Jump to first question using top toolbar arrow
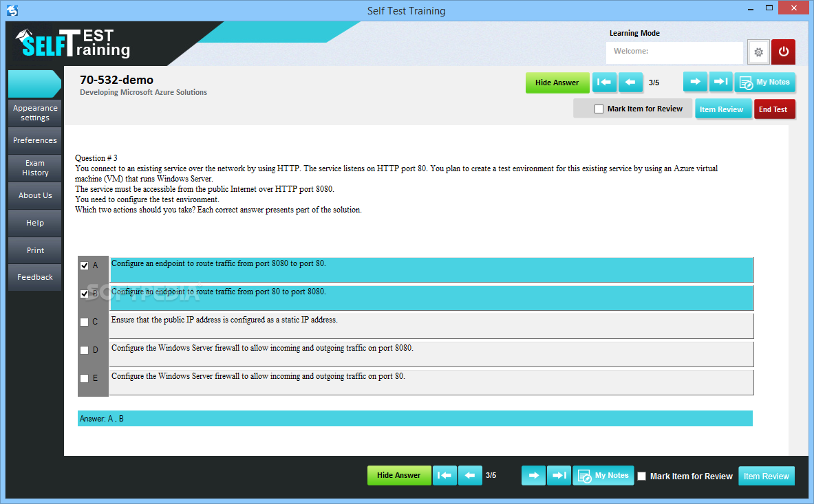 pyautogui.click(x=604, y=83)
